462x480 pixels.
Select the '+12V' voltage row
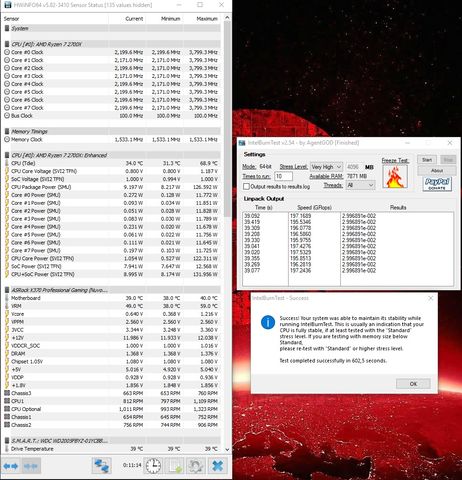tap(112, 338)
